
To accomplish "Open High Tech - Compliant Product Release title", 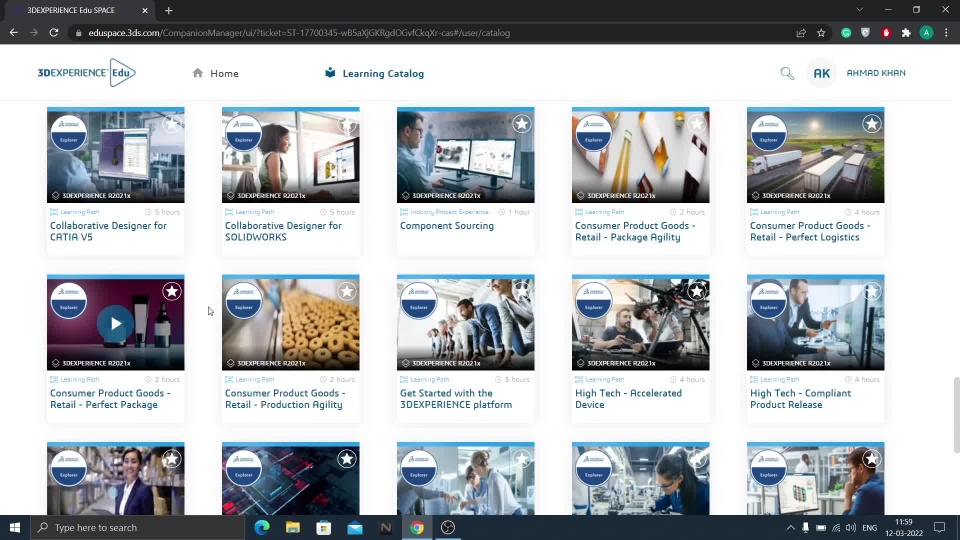I will (800, 399).
